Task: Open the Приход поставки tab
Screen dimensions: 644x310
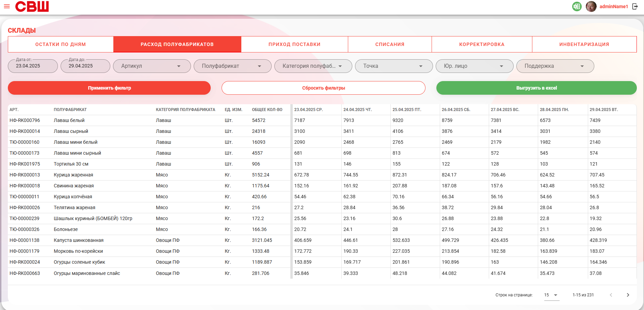Action: [294, 44]
